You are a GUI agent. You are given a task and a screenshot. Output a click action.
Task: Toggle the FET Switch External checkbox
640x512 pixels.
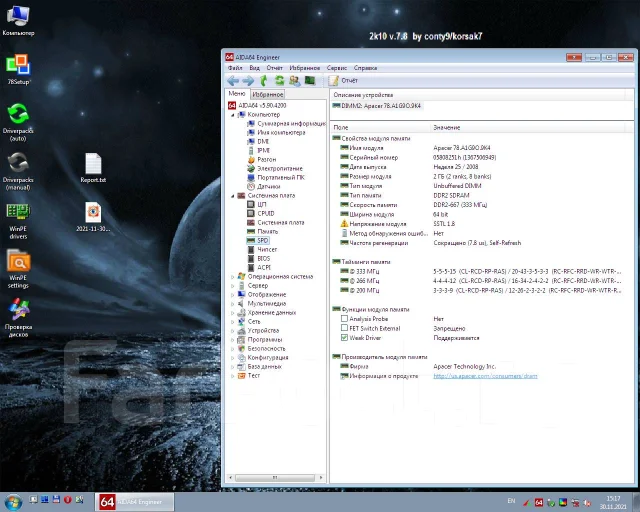344,328
